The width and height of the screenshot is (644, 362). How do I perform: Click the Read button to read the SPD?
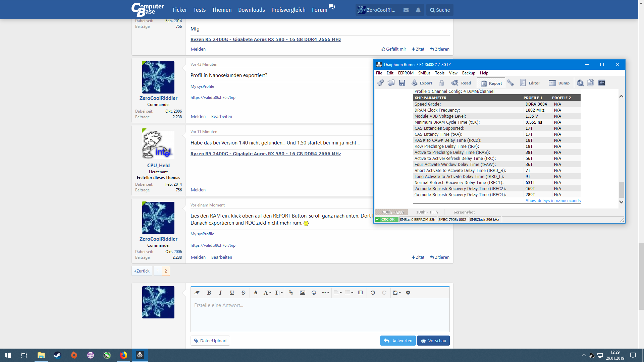click(461, 83)
